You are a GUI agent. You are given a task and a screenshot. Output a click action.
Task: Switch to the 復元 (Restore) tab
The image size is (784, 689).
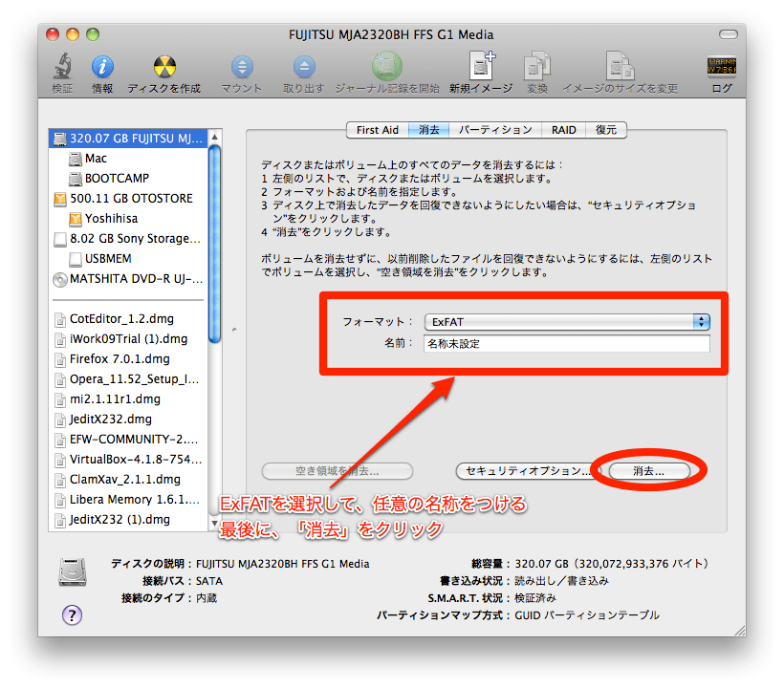(605, 130)
